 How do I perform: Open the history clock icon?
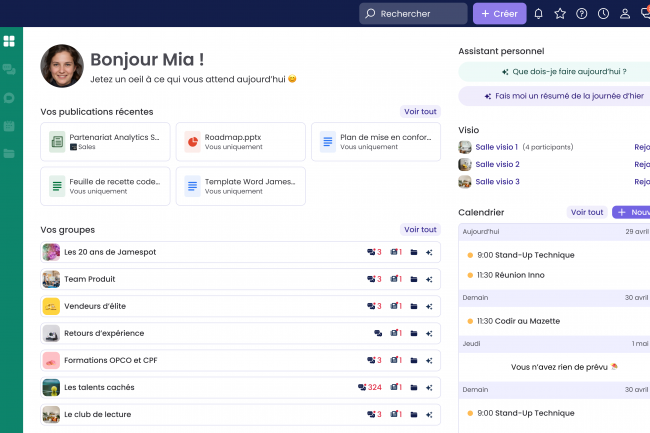point(603,14)
